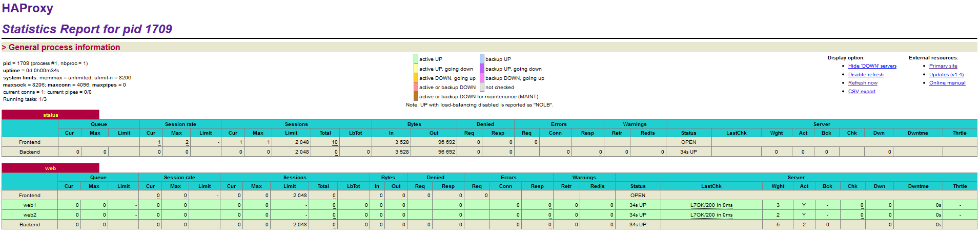
Task: Click 'Server' header in status table
Action: tap(821, 124)
